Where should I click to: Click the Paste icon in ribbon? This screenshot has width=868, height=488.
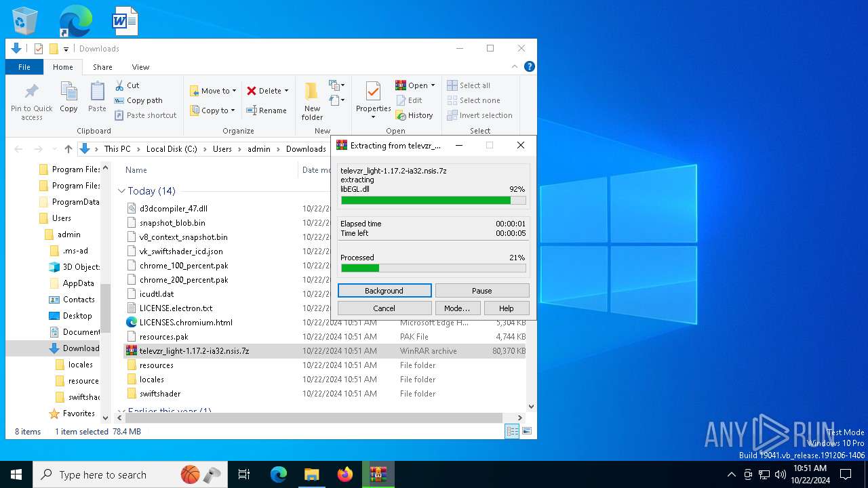click(x=97, y=97)
